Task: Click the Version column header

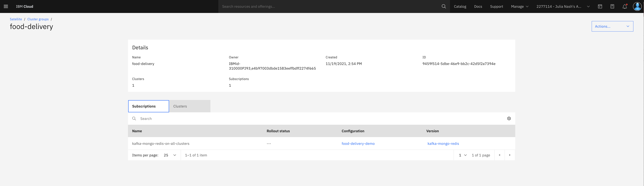Action: coord(432,131)
